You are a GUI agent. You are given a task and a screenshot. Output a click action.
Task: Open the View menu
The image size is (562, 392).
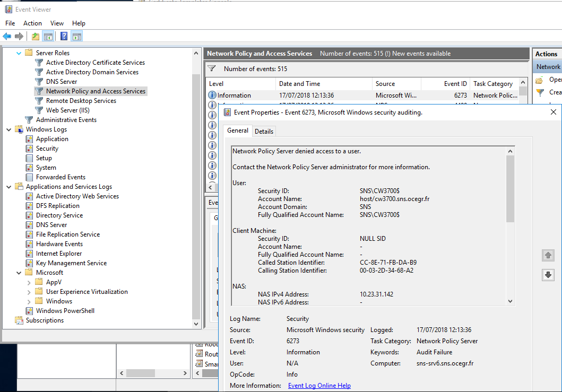(x=57, y=23)
